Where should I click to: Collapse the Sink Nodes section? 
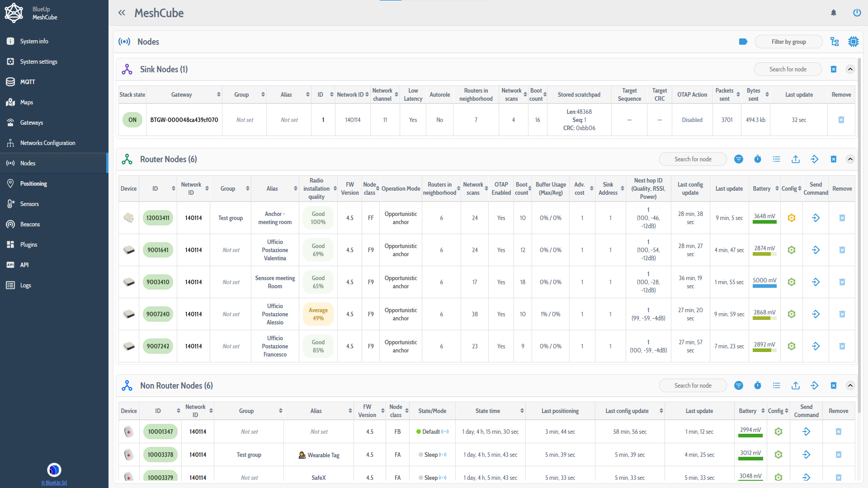[850, 69]
